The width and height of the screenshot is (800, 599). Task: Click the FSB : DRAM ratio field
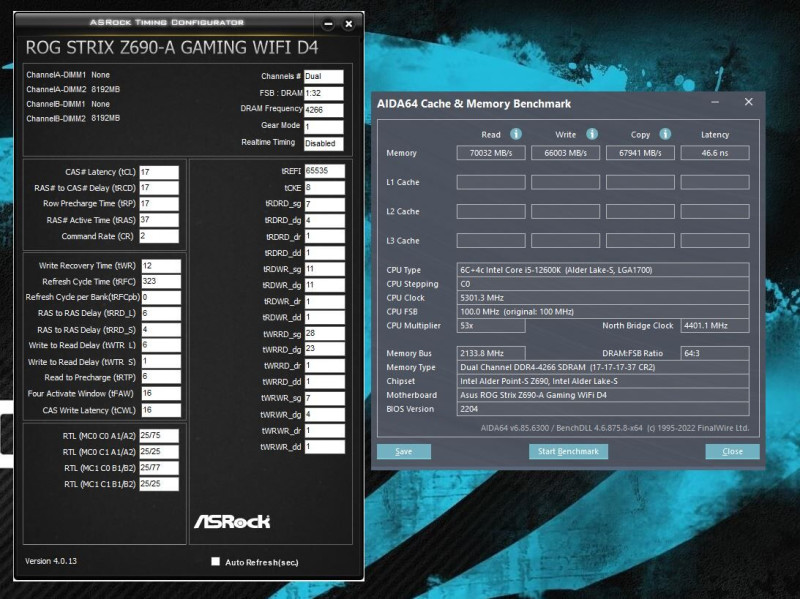click(x=323, y=93)
